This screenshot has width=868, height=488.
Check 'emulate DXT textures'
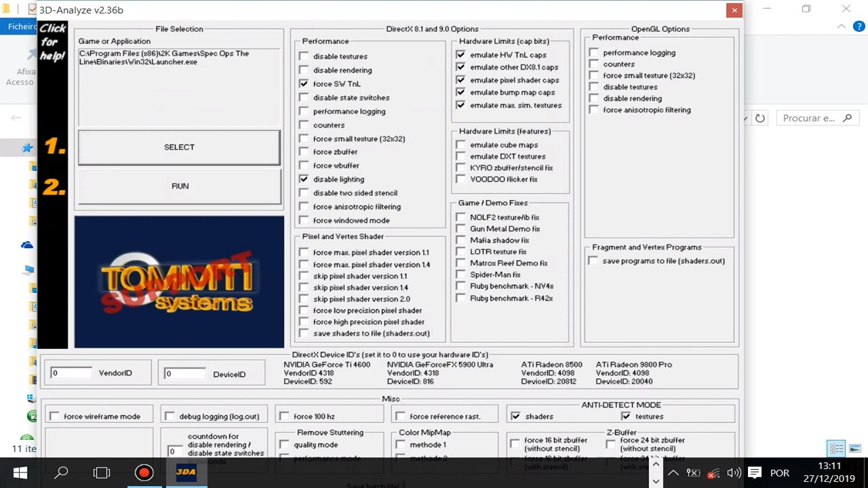pyautogui.click(x=461, y=157)
